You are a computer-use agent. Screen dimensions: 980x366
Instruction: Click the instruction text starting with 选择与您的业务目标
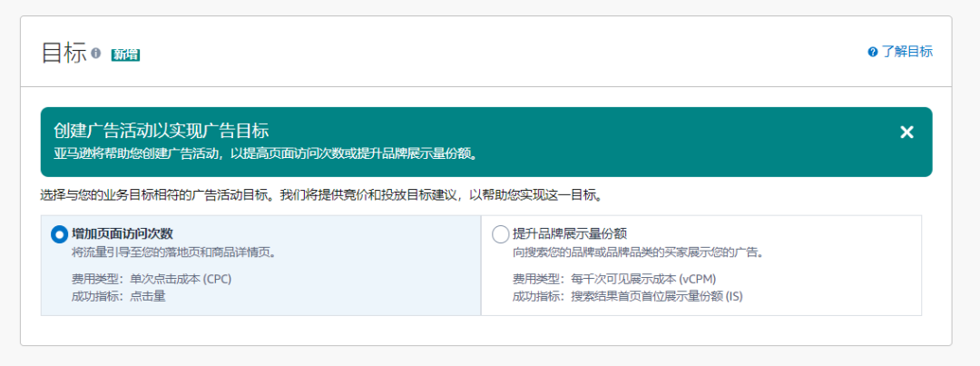click(322, 195)
